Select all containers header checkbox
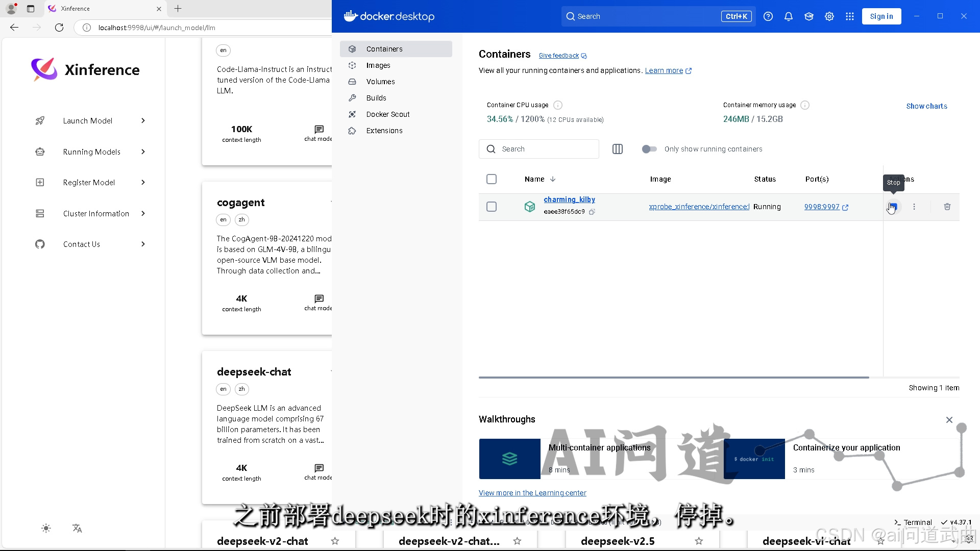 click(491, 179)
